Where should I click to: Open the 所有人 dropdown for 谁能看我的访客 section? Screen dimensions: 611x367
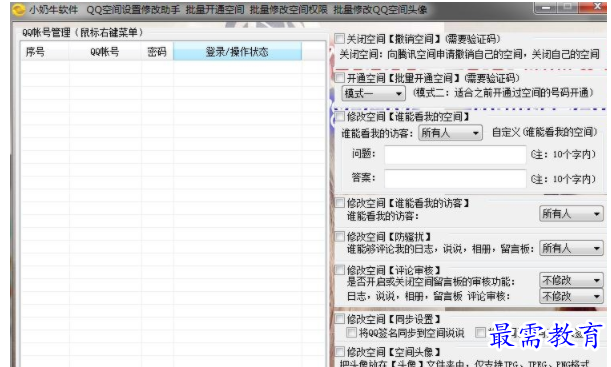(x=571, y=214)
